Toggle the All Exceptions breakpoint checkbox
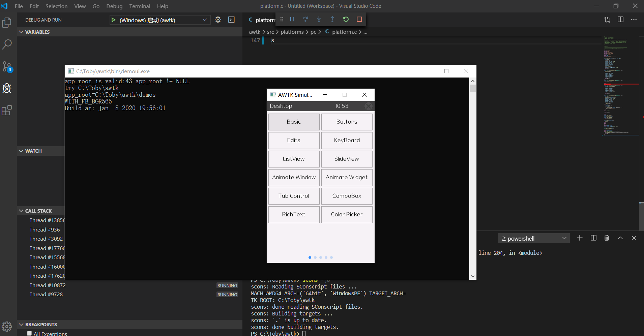 [x=29, y=333]
